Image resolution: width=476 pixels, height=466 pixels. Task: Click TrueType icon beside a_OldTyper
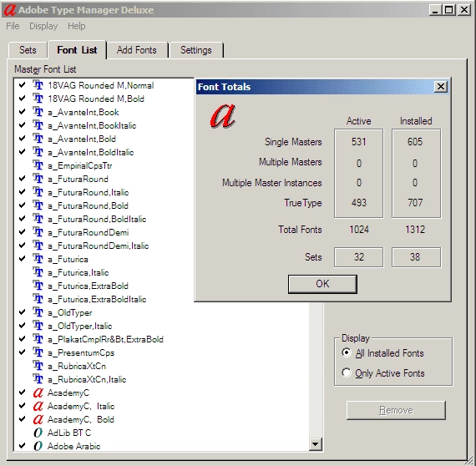coord(38,312)
